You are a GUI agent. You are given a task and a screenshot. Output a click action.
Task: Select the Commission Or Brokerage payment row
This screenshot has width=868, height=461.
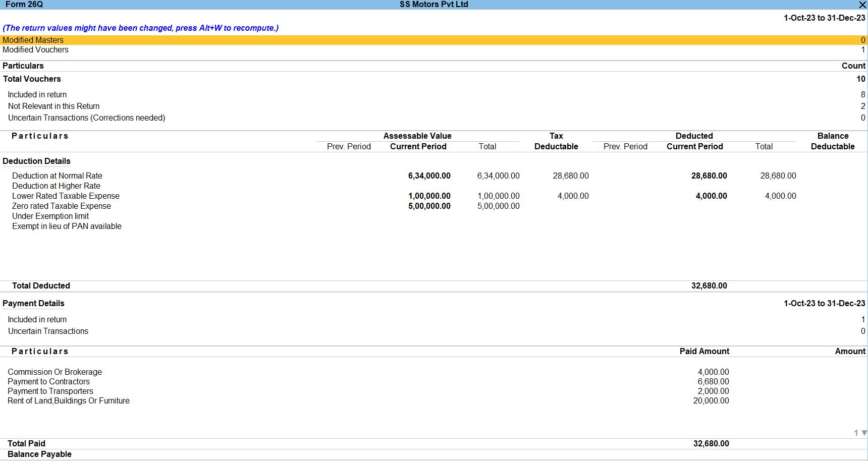click(x=55, y=372)
